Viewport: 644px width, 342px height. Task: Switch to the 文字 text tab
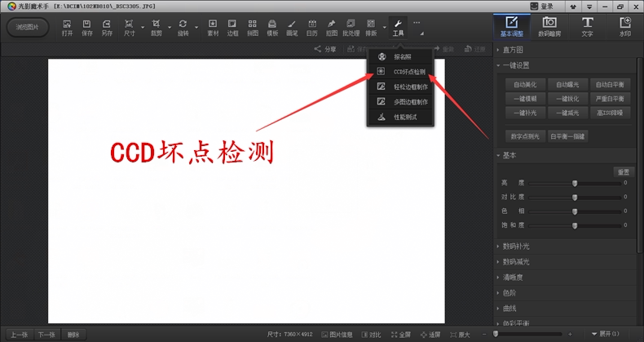(587, 27)
